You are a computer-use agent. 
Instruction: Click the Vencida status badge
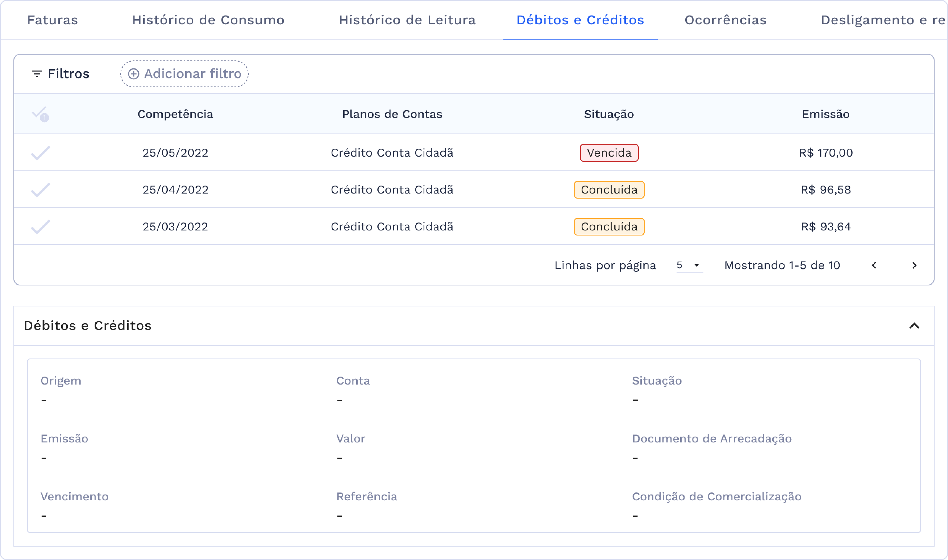[609, 152]
